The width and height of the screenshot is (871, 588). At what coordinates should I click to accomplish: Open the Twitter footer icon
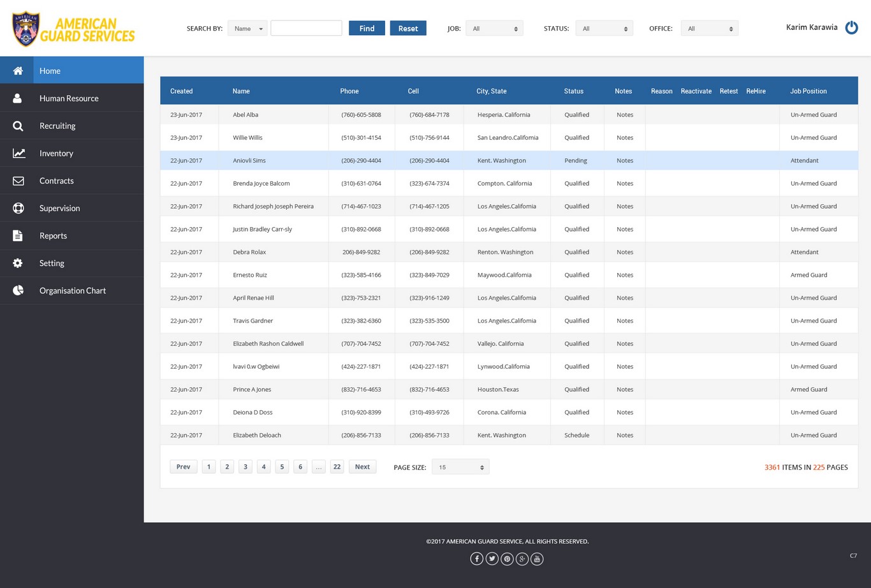point(492,559)
